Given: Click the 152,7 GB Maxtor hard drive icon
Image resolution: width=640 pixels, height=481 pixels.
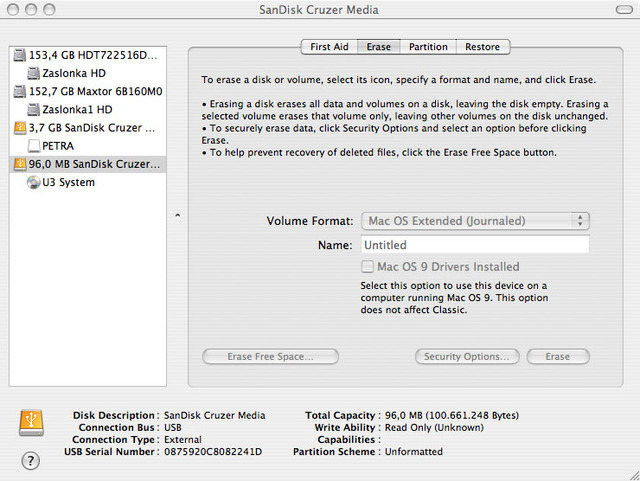Looking at the screenshot, I should (19, 91).
